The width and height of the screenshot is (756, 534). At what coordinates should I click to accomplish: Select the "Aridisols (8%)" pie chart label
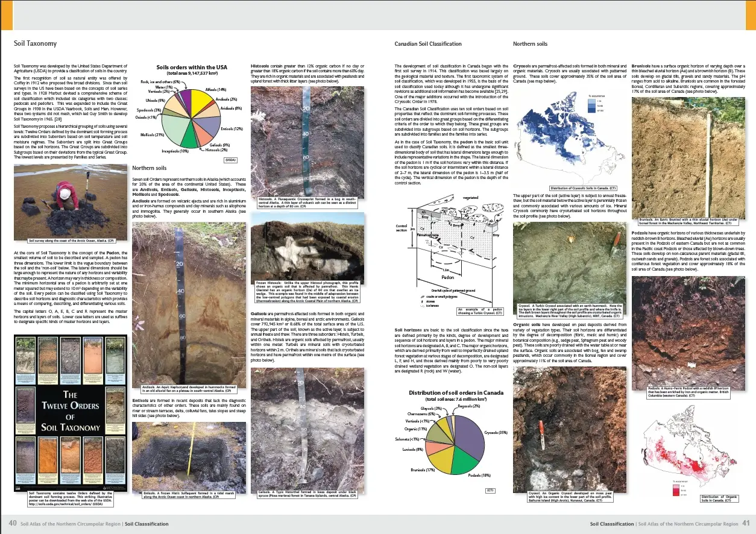(231, 108)
